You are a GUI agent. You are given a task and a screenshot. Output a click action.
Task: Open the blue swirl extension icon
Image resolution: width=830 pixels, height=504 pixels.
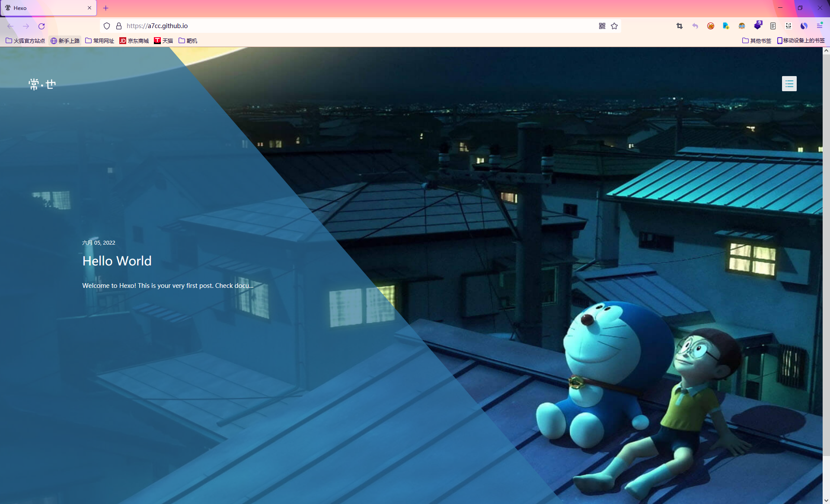coord(804,26)
